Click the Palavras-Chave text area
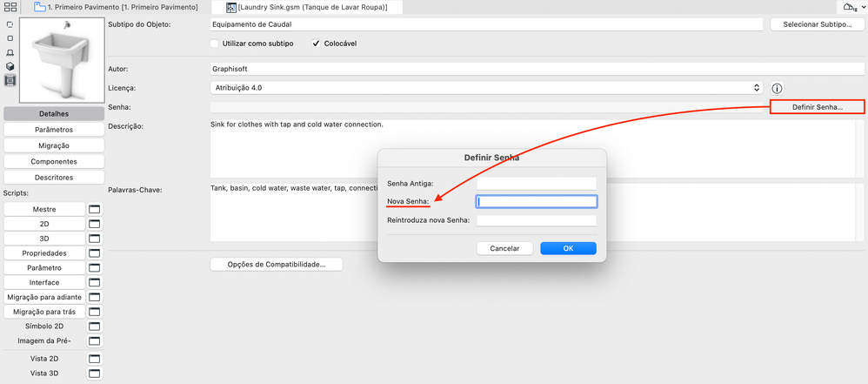868x384 pixels. 537,212
